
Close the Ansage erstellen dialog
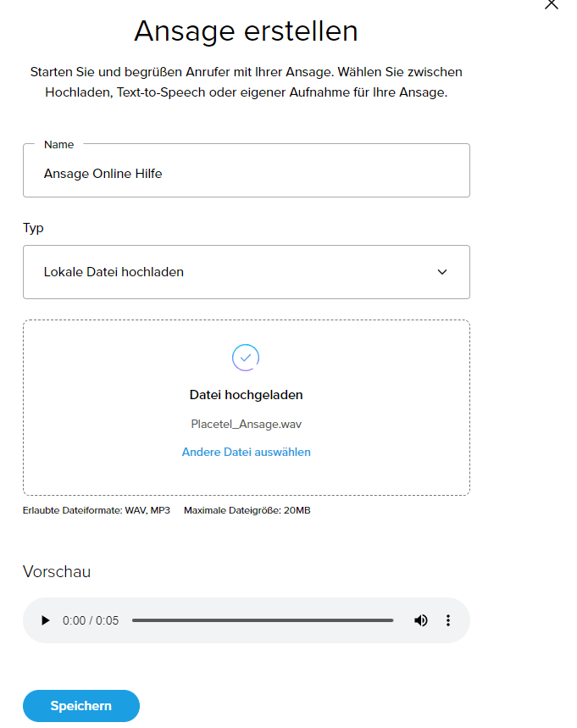(551, 4)
